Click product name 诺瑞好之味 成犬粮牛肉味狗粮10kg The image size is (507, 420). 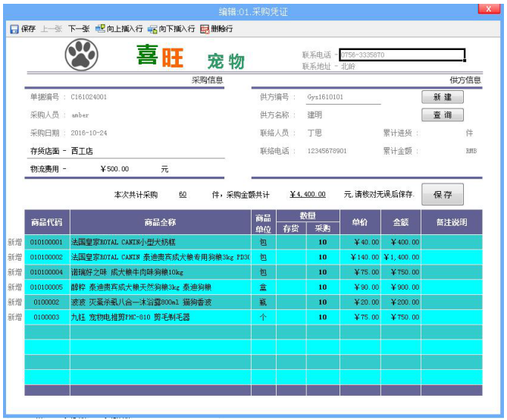coord(127,272)
